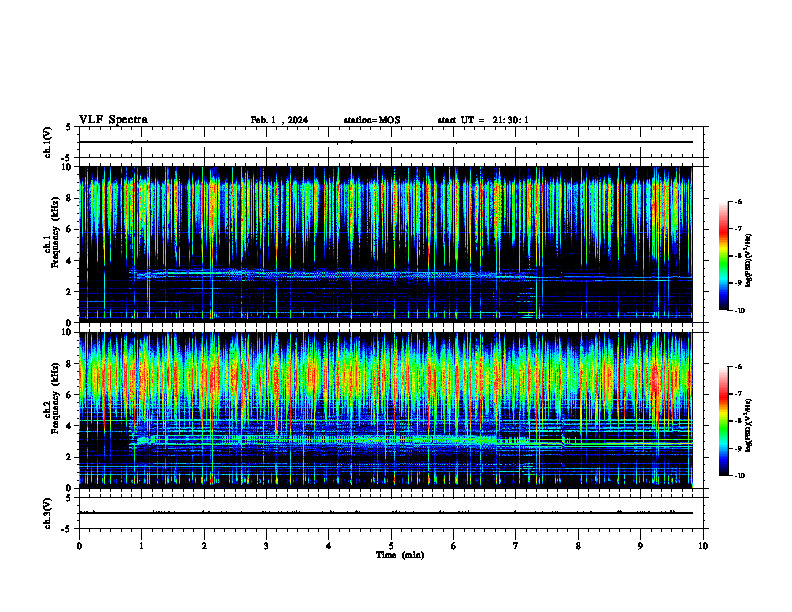The image size is (792, 612).
Task: Click the "5" tick on the time axis
Action: (x=391, y=546)
